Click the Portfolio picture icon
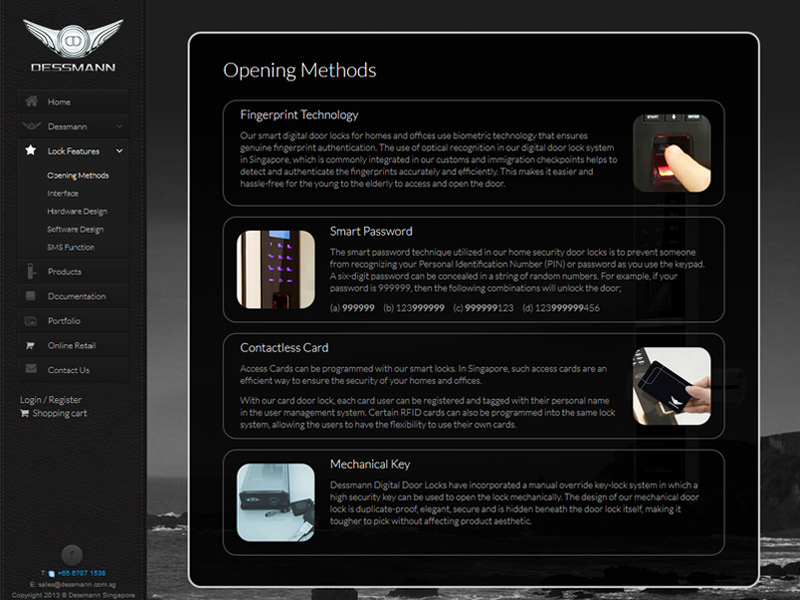Viewport: 800px width, 600px height. pyautogui.click(x=31, y=321)
